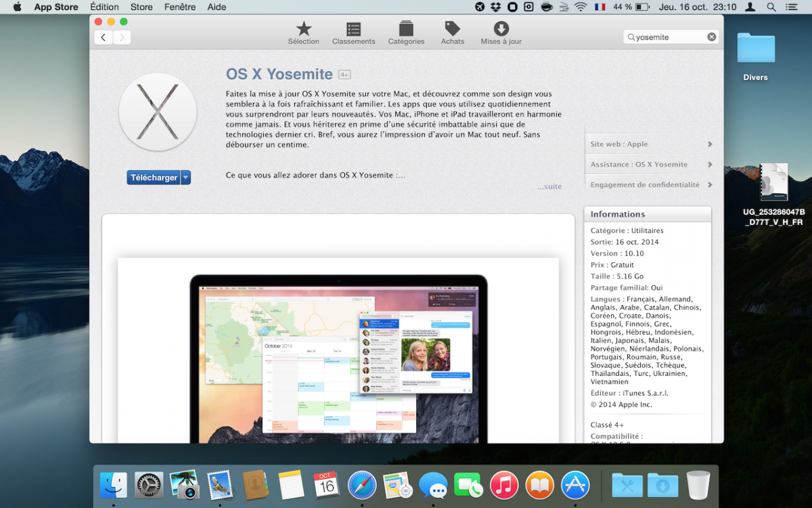Select the Divers folder on desktop
Image resolution: width=812 pixels, height=508 pixels.
[756, 57]
